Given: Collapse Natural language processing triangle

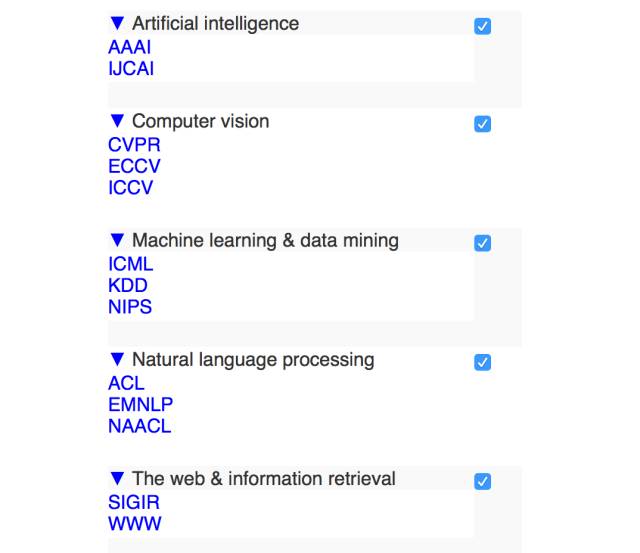Looking at the screenshot, I should (x=117, y=360).
